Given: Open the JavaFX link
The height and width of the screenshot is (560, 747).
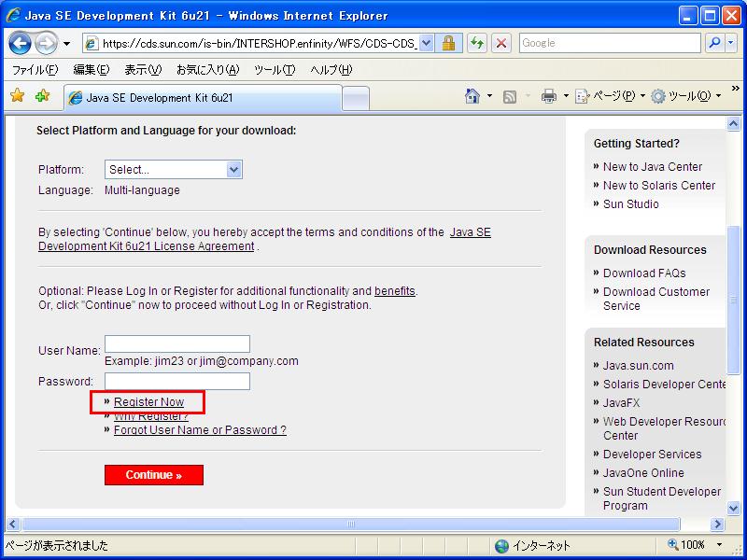Looking at the screenshot, I should tap(621, 402).
